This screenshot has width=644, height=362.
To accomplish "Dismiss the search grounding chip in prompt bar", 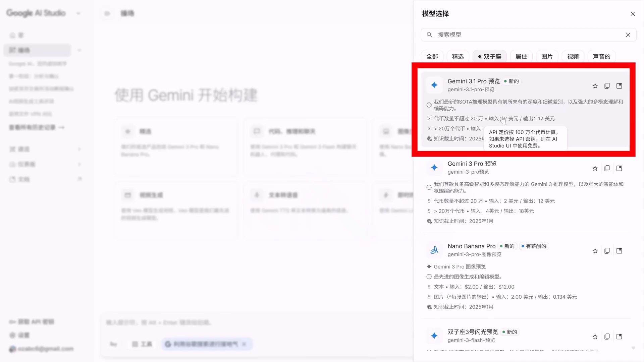I will pos(244,344).
